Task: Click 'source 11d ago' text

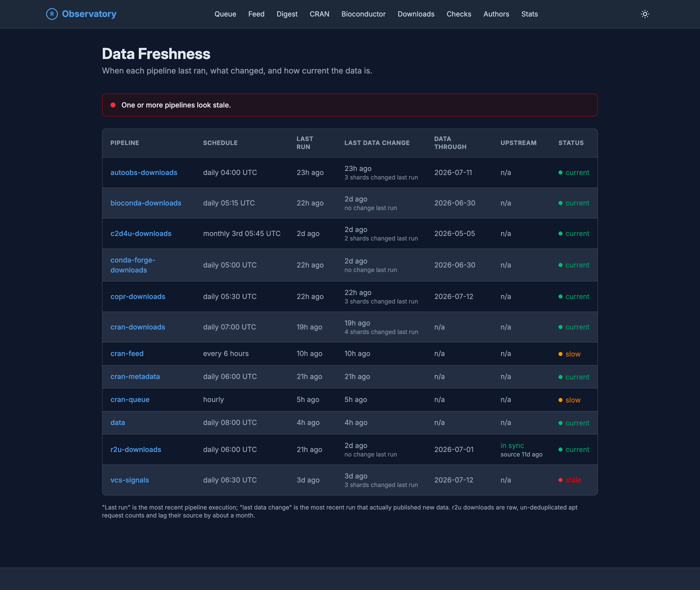Action: click(x=521, y=454)
